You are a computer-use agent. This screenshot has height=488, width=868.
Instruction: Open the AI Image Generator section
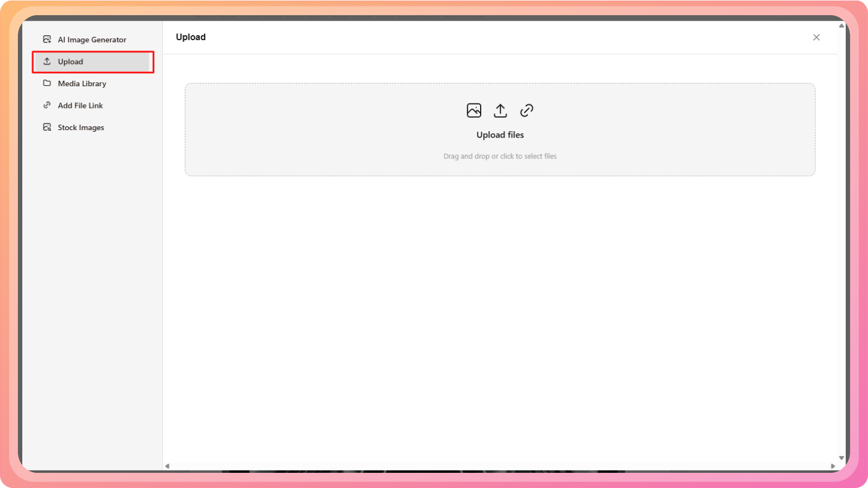[x=92, y=40]
